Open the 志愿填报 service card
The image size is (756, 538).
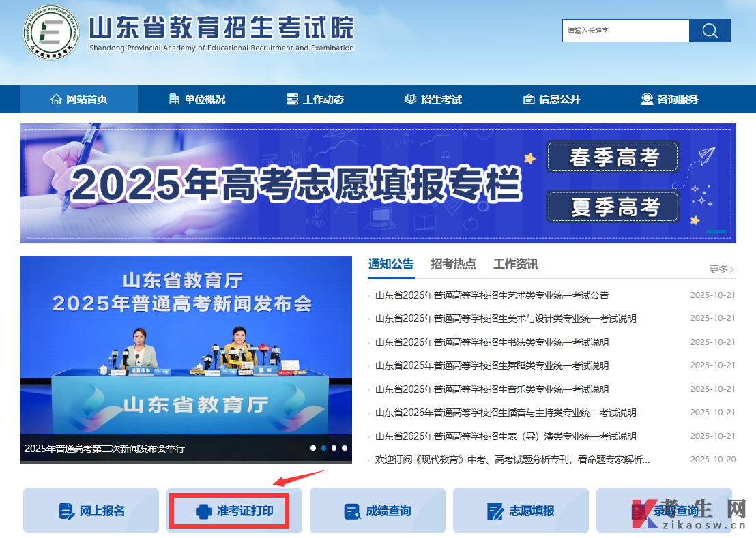point(521,511)
